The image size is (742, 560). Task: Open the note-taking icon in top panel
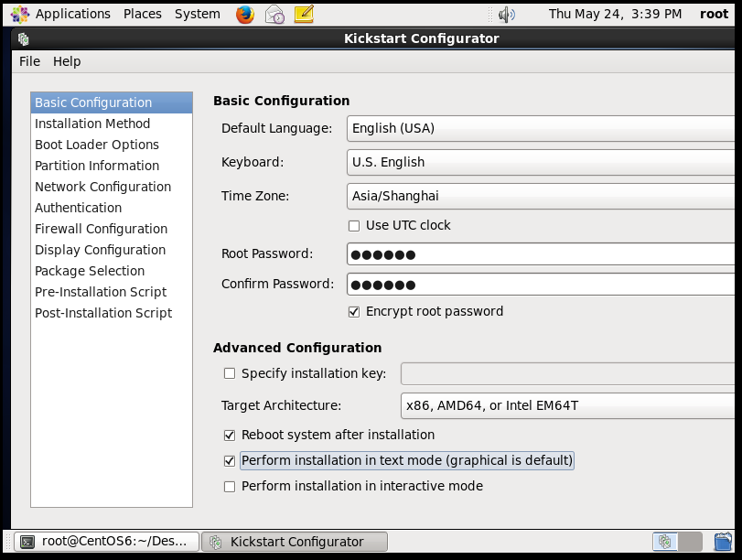(x=304, y=15)
